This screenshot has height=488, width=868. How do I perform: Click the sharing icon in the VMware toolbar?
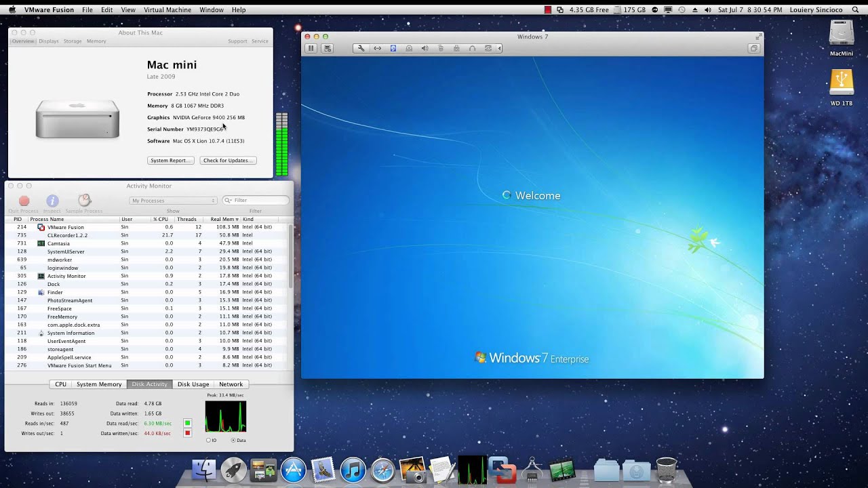[x=488, y=48]
